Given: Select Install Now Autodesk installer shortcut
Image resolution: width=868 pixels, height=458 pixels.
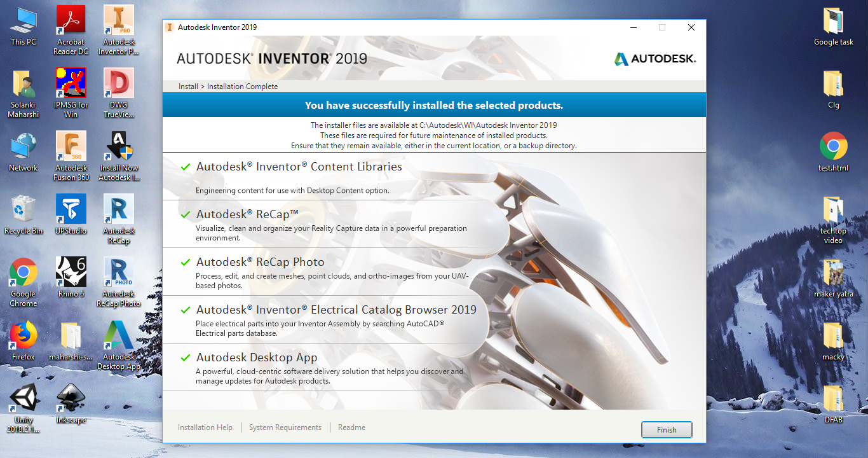Looking at the screenshot, I should 119,156.
